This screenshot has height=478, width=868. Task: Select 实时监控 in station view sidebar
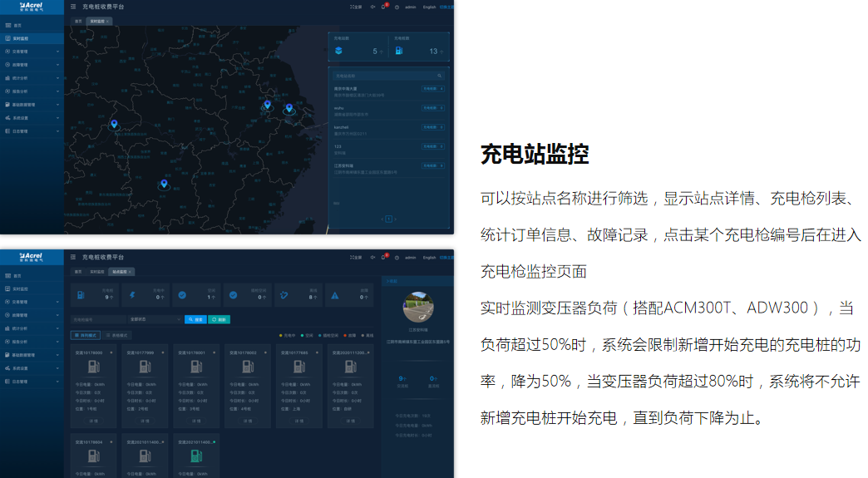(32, 288)
